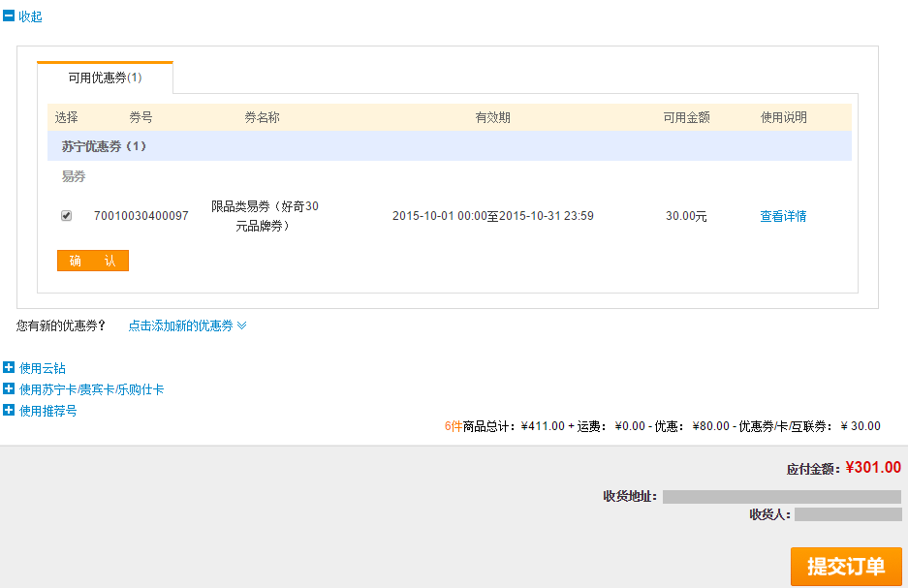
Task: Expand the 使用云钻 option
Action: (x=35, y=368)
